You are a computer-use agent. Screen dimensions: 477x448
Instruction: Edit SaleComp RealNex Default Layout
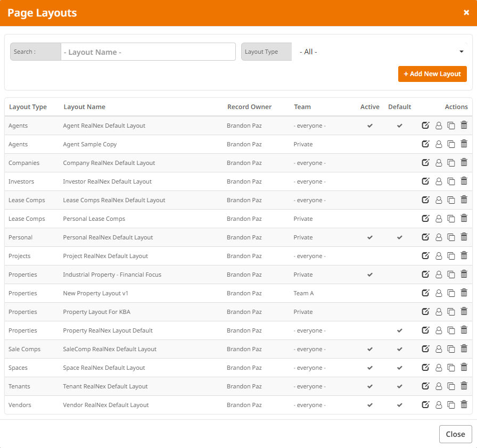(x=425, y=349)
